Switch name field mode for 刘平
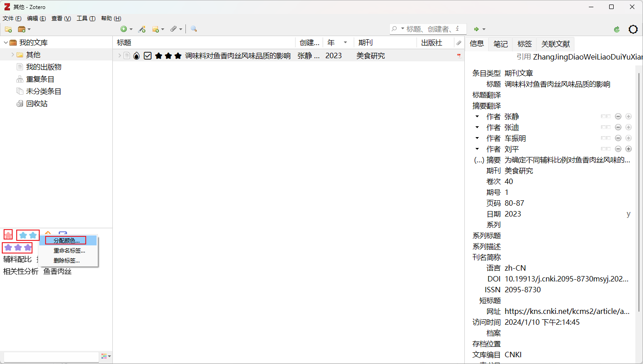This screenshot has width=643, height=364. coord(606,149)
